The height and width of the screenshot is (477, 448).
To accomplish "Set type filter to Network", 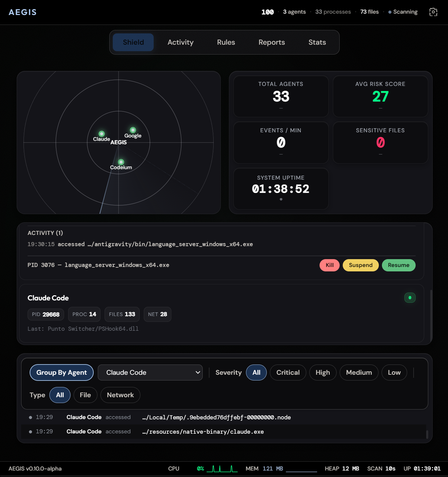I will pyautogui.click(x=120, y=395).
